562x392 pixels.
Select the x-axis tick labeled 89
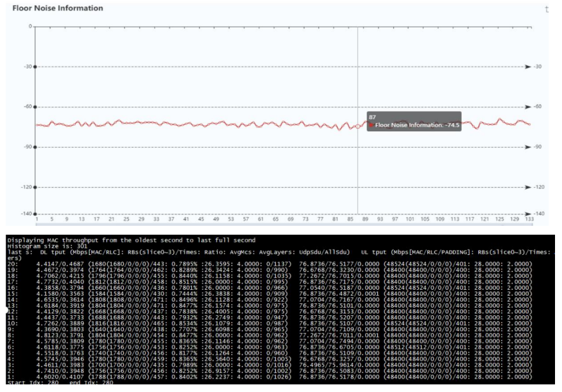(366, 219)
